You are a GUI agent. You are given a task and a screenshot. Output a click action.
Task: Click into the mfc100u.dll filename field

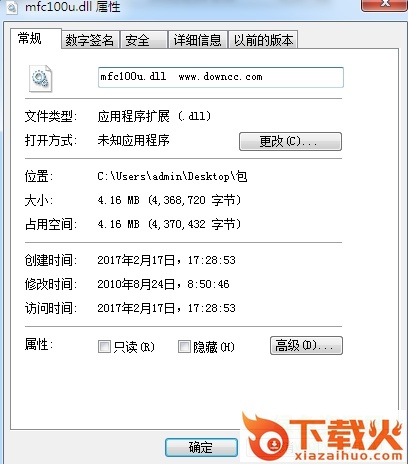(221, 77)
